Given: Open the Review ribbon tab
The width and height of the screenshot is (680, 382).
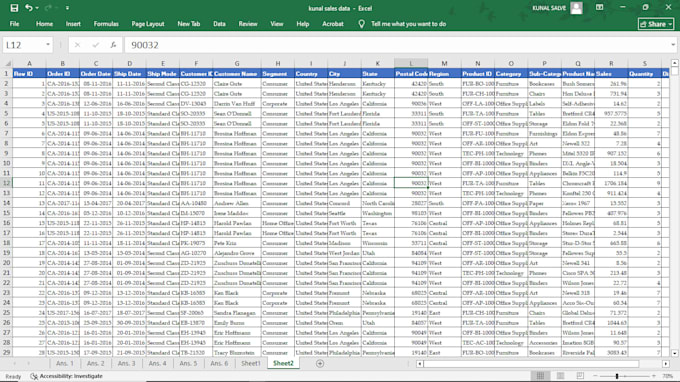Looking at the screenshot, I should coord(248,24).
